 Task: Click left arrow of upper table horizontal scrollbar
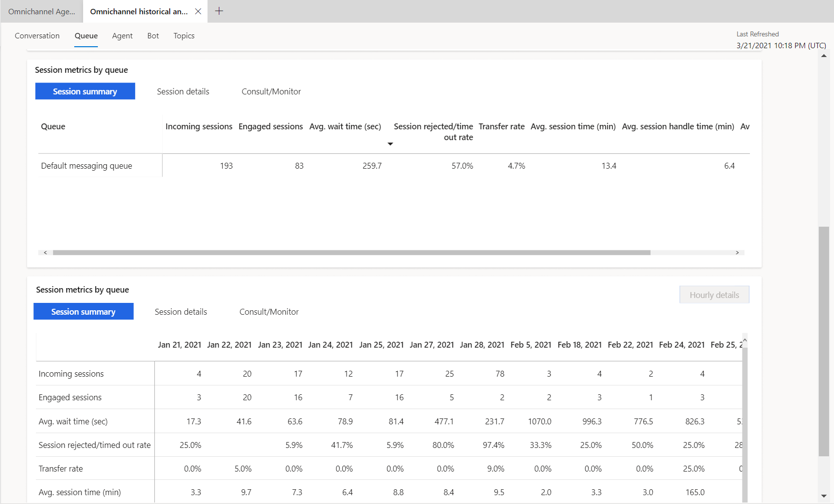tap(45, 253)
